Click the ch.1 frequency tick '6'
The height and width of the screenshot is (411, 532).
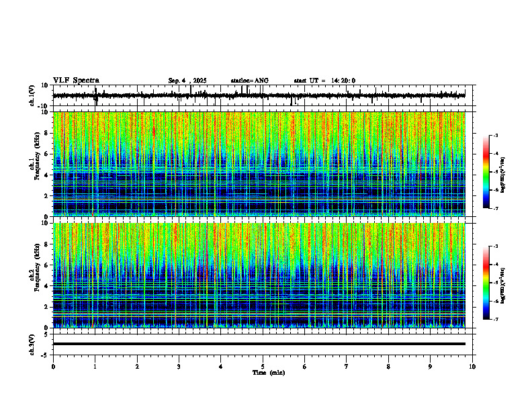[46, 154]
